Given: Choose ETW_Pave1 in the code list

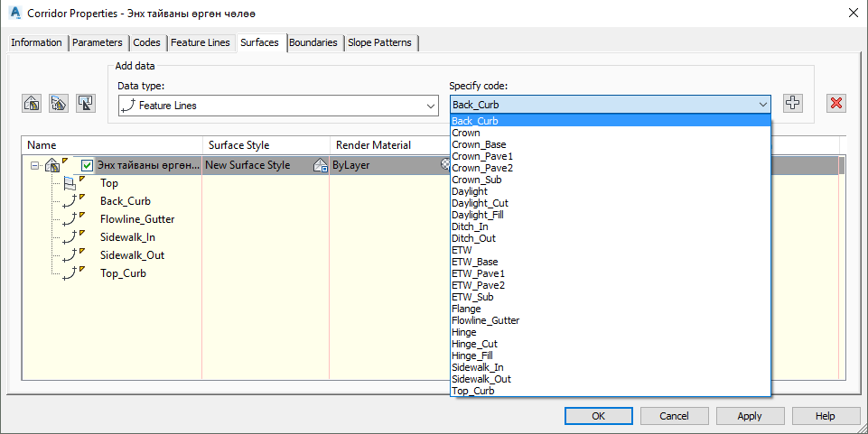Looking at the screenshot, I should [478, 273].
